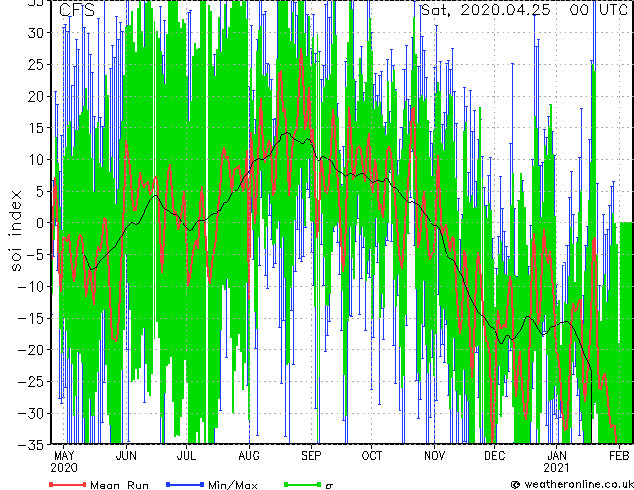Image resolution: width=634 pixels, height=490 pixels.
Task: Click the 'JUN' month label
Action: 126,456
